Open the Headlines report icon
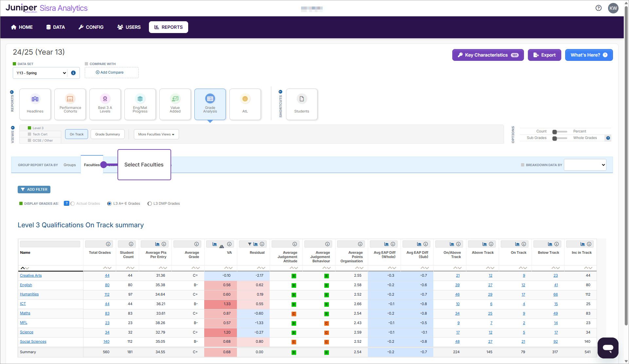The height and width of the screenshot is (364, 629). click(x=35, y=104)
